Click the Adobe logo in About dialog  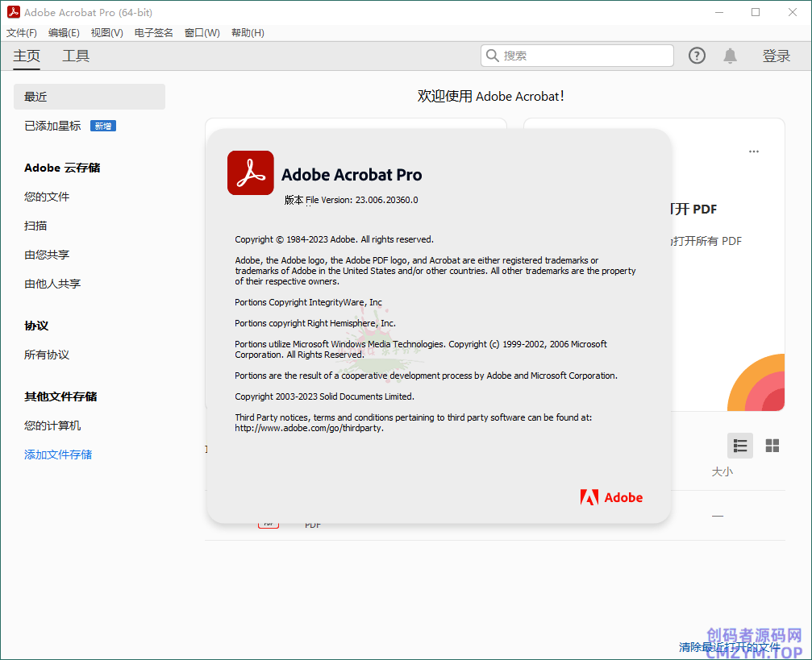click(x=611, y=497)
